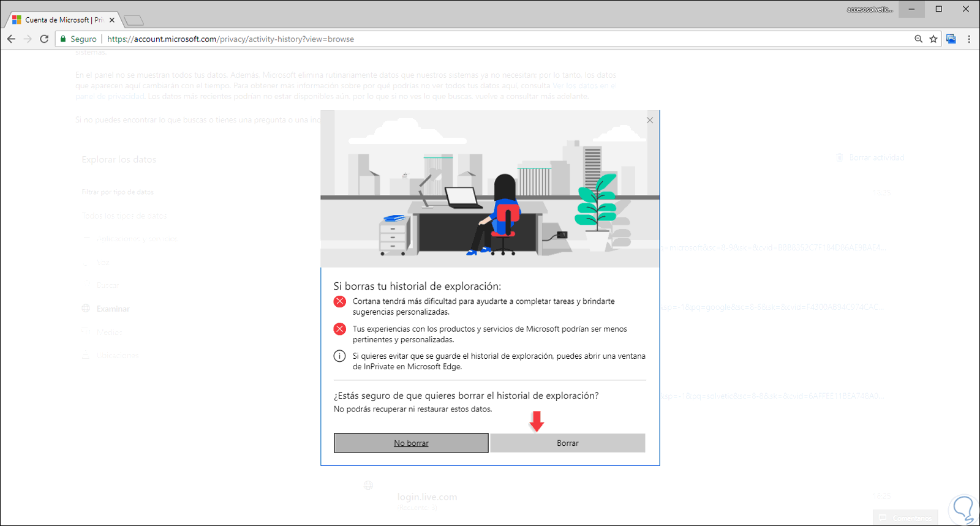Click the question '¿Estás seguro de que quieres borrar...'
This screenshot has width=980, height=526.
(466, 396)
